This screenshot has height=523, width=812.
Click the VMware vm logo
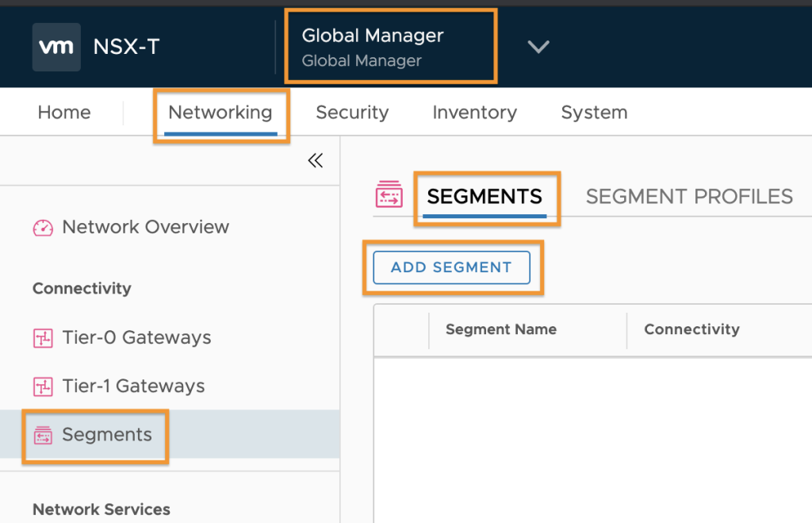pos(56,47)
